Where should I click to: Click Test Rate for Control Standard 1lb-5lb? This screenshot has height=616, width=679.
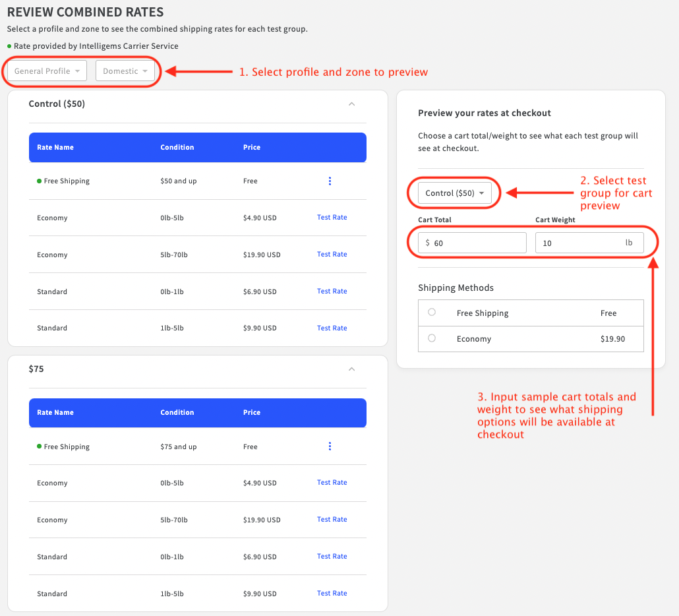click(x=332, y=328)
